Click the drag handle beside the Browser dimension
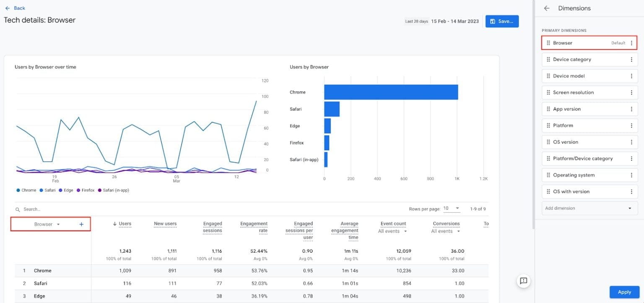Screen dimensions: 644x303 (x=548, y=42)
